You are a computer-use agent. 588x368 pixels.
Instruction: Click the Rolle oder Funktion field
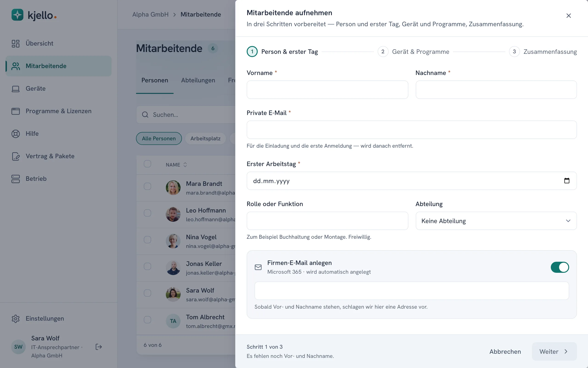(327, 221)
